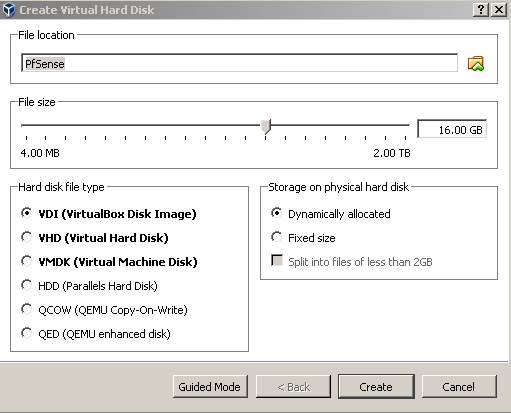Click the VirtualBox cube icon in title bar
511x413 pixels.
tap(9, 10)
